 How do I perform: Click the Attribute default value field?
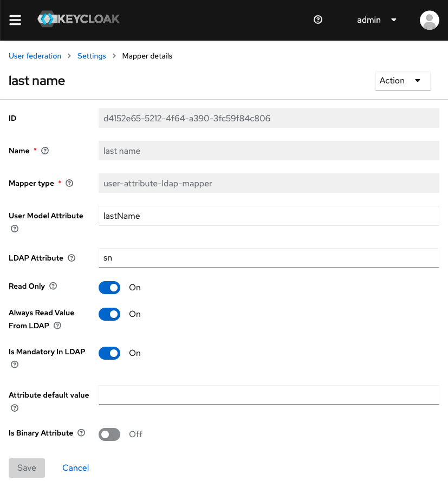(x=268, y=395)
